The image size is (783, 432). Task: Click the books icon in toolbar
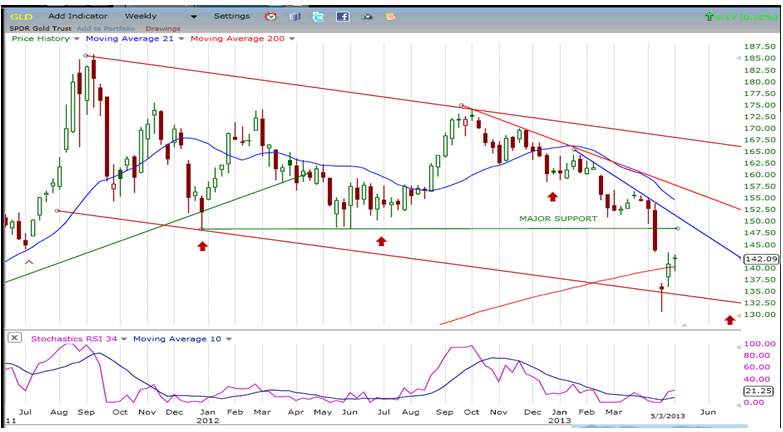click(295, 16)
